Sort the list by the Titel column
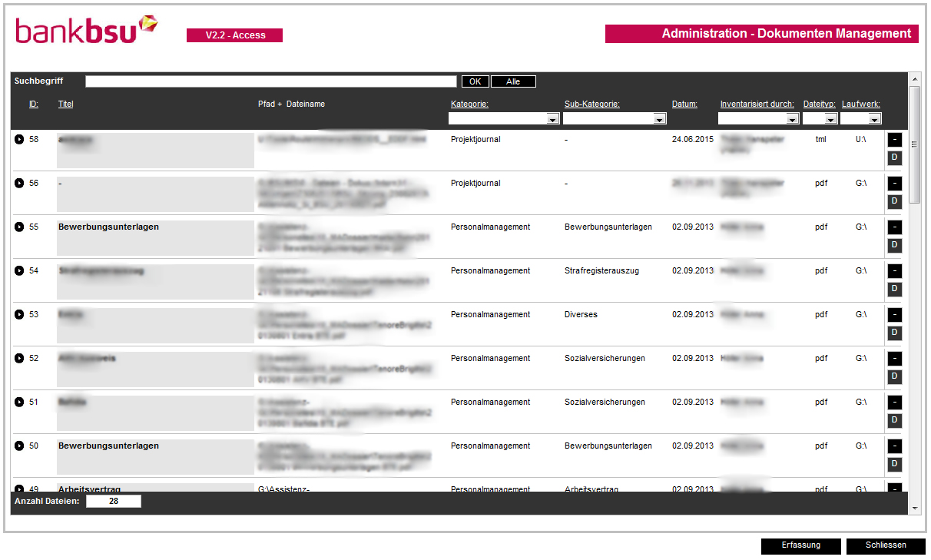 [x=65, y=104]
